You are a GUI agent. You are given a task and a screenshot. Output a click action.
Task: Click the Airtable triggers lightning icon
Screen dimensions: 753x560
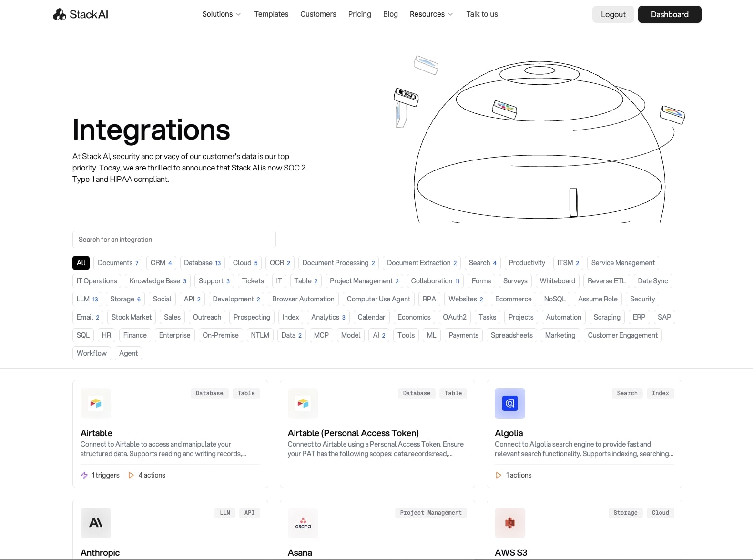coord(84,475)
